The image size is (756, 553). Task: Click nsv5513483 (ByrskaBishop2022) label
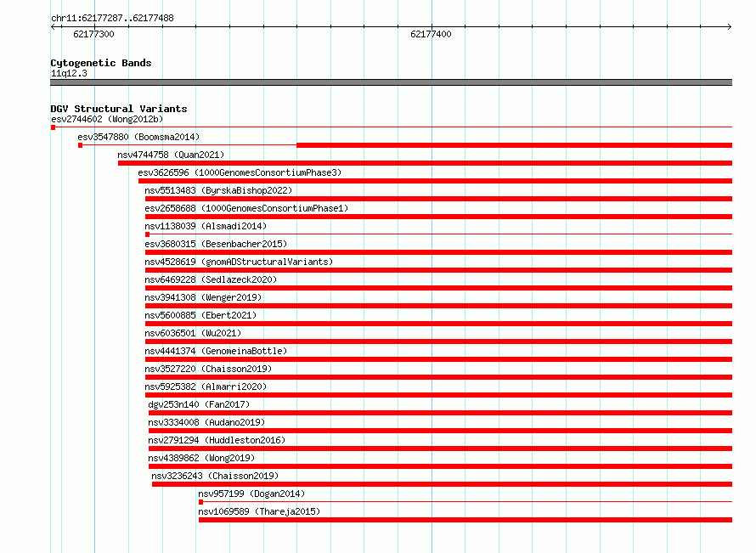click(x=218, y=190)
